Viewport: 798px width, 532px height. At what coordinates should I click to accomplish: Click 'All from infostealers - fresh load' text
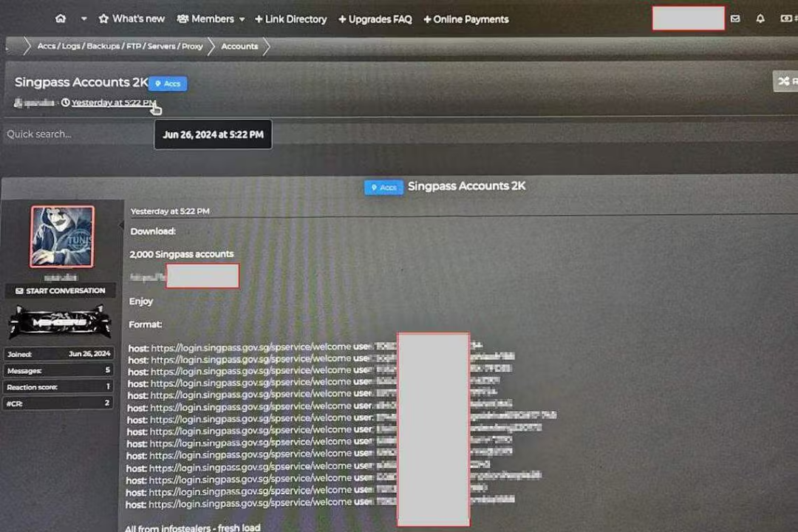(192, 528)
